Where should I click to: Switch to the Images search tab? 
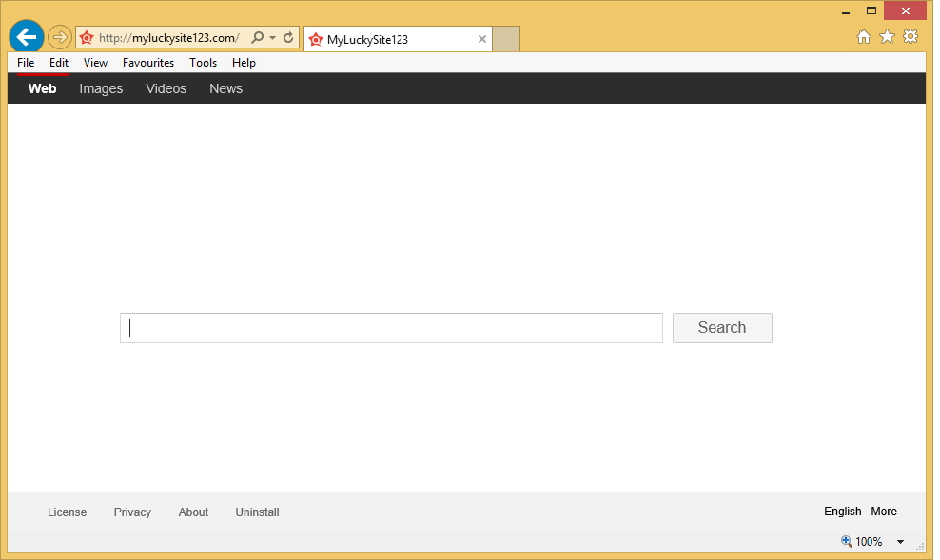click(x=101, y=88)
